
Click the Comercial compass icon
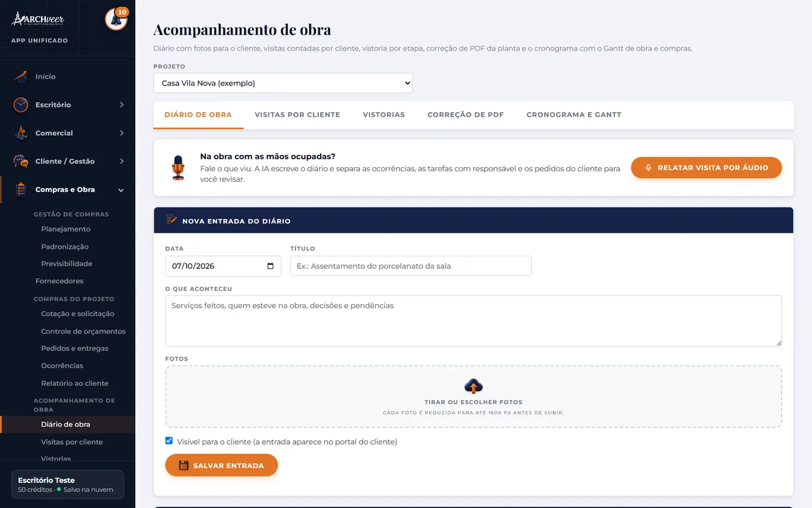pyautogui.click(x=21, y=133)
